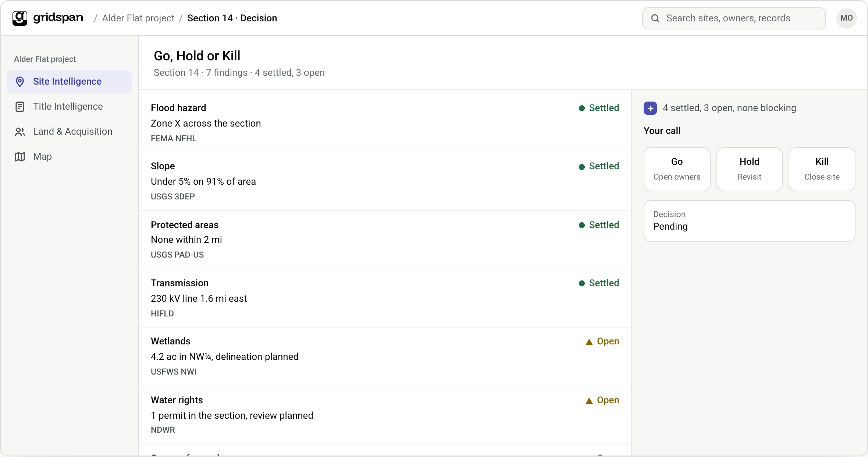868x457 pixels.
Task: Click the Site Intelligence pin icon
Action: point(20,81)
